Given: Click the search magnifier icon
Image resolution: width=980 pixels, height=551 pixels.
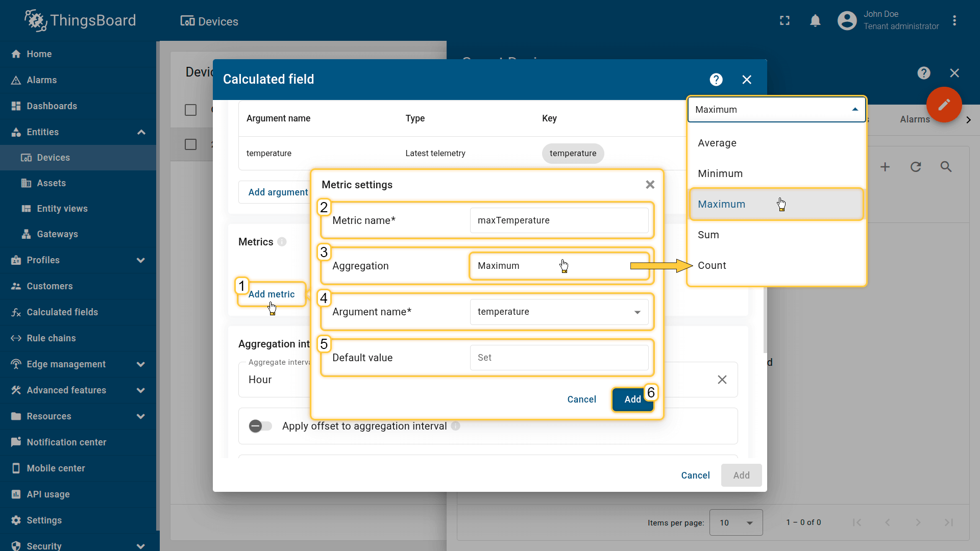Looking at the screenshot, I should tap(946, 167).
